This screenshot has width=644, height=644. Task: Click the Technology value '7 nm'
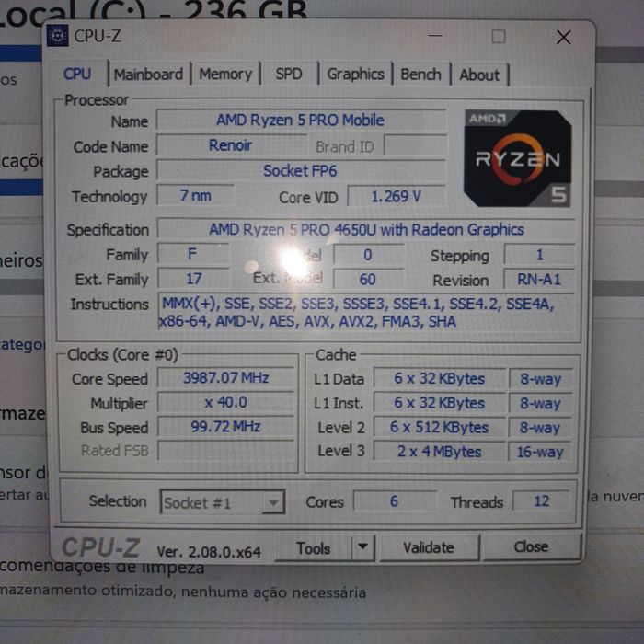click(x=195, y=195)
